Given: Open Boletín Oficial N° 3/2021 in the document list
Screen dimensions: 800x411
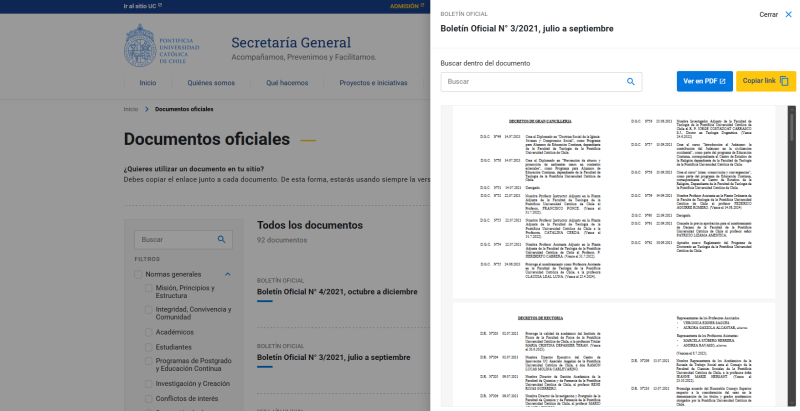Looking at the screenshot, I should tap(334, 357).
